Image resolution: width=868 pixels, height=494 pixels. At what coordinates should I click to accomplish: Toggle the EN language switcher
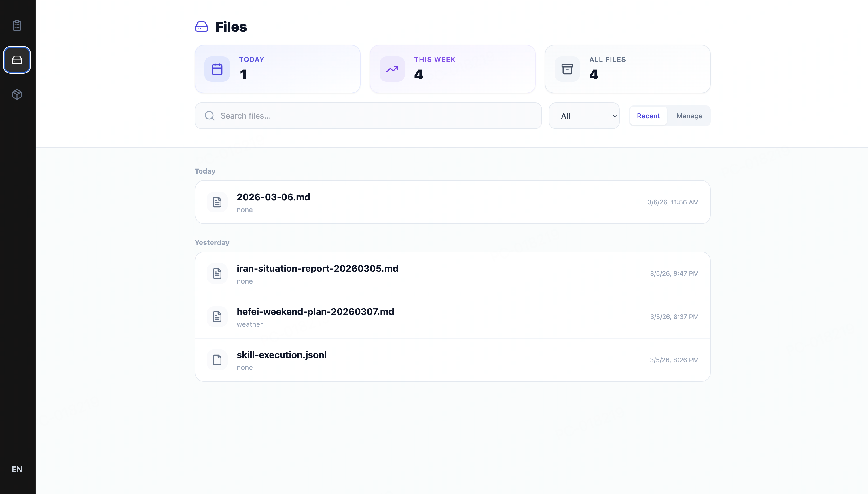coord(17,469)
